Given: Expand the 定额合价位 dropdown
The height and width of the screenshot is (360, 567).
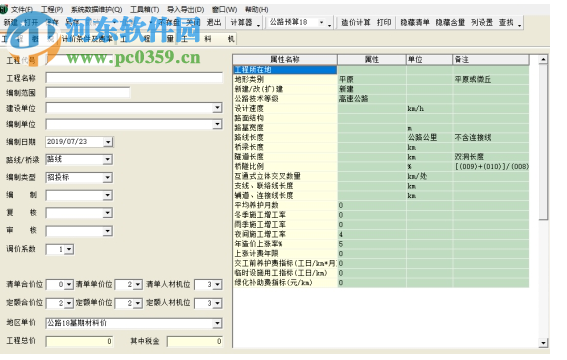Looking at the screenshot, I should [69, 303].
